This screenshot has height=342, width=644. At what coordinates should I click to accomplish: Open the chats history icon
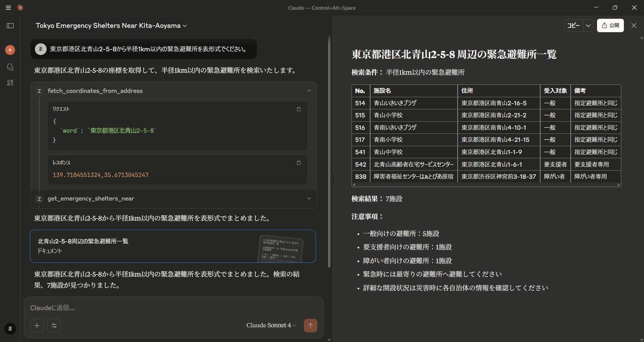(x=10, y=67)
